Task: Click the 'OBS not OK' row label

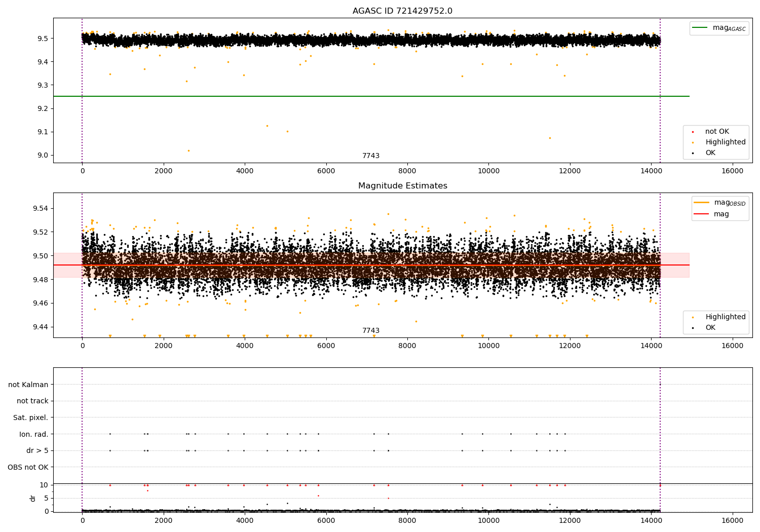Action: [28, 467]
